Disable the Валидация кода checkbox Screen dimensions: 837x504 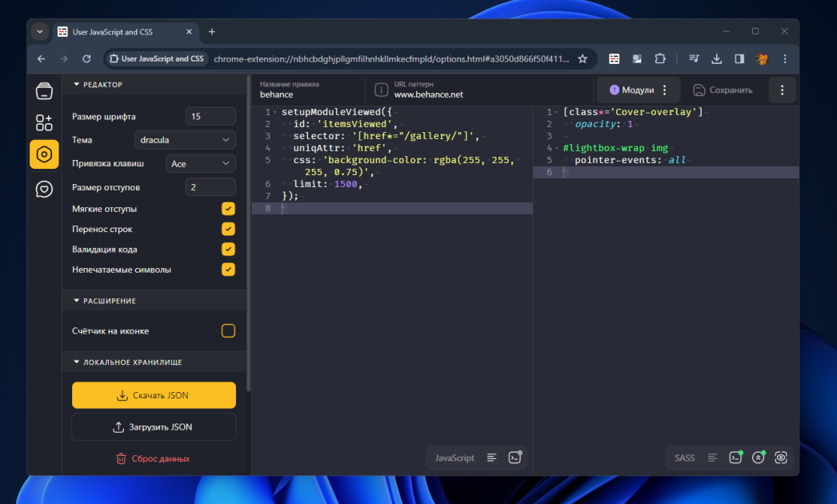[228, 250]
